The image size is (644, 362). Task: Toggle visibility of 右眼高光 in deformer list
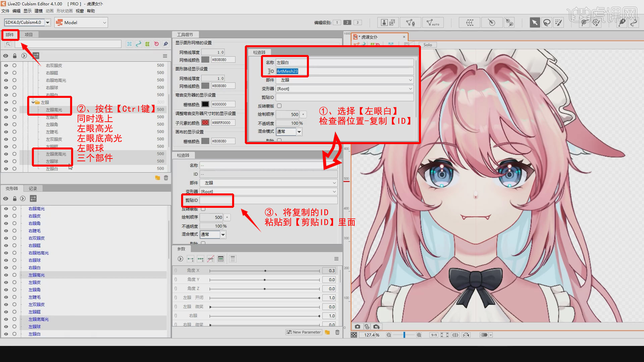click(x=6, y=208)
